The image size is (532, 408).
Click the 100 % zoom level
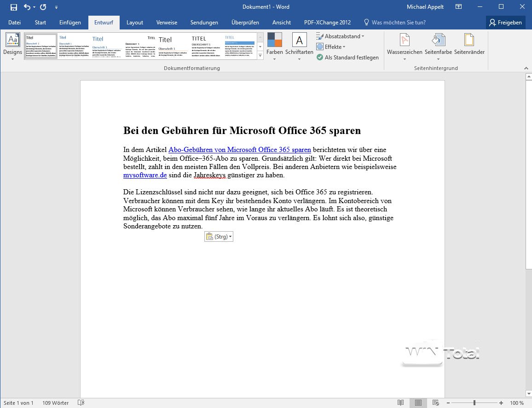517,403
